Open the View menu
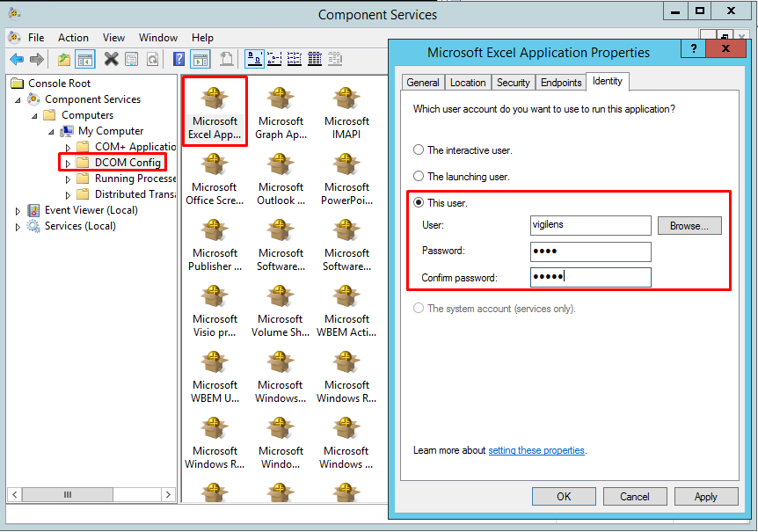This screenshot has height=532, width=758. (x=113, y=38)
